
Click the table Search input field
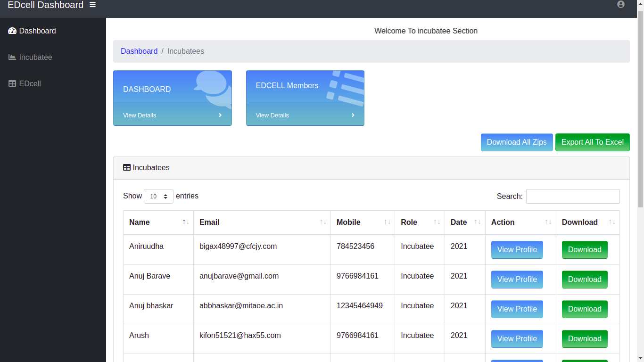(x=572, y=197)
